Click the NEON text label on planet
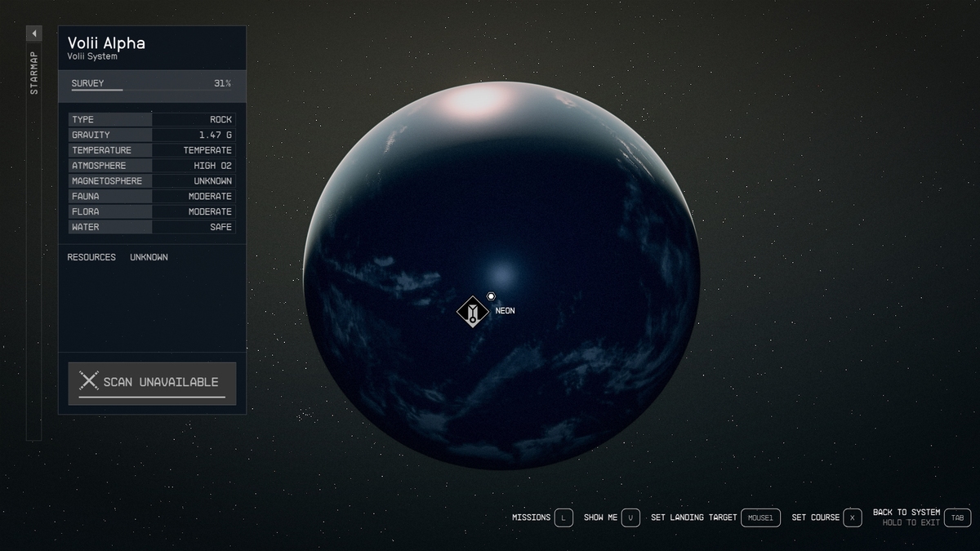Image resolution: width=980 pixels, height=551 pixels. click(505, 311)
